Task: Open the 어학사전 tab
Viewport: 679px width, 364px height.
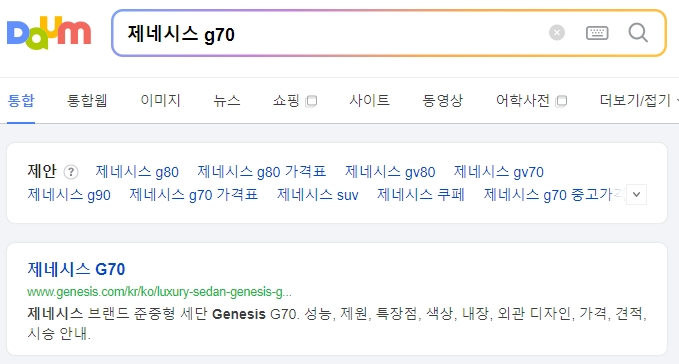Action: click(531, 100)
